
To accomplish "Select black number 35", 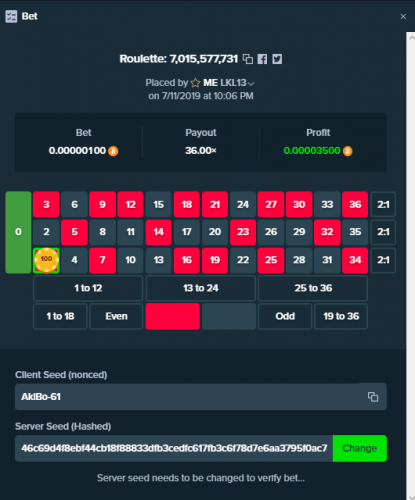I will [355, 232].
